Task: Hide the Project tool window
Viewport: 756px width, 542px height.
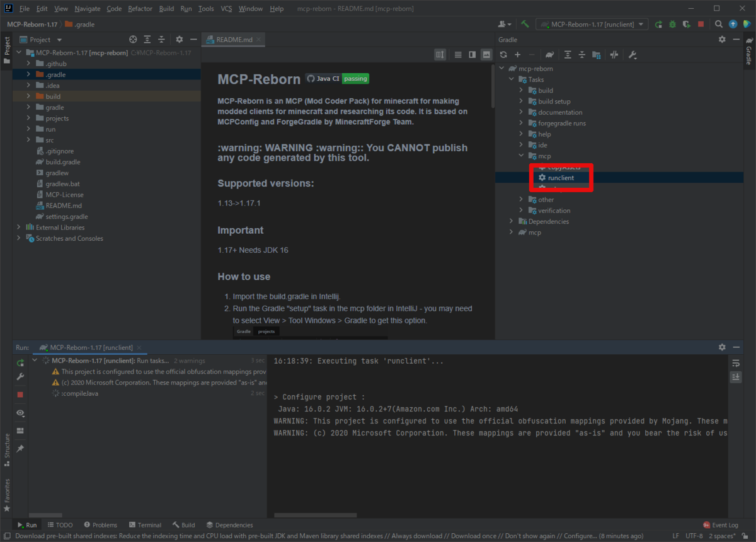Action: click(x=193, y=39)
